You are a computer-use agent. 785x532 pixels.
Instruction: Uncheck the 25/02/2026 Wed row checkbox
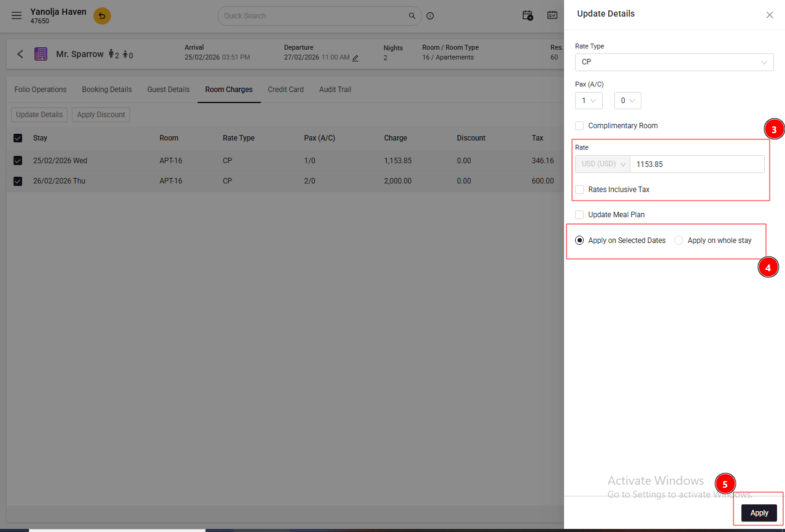pos(18,161)
